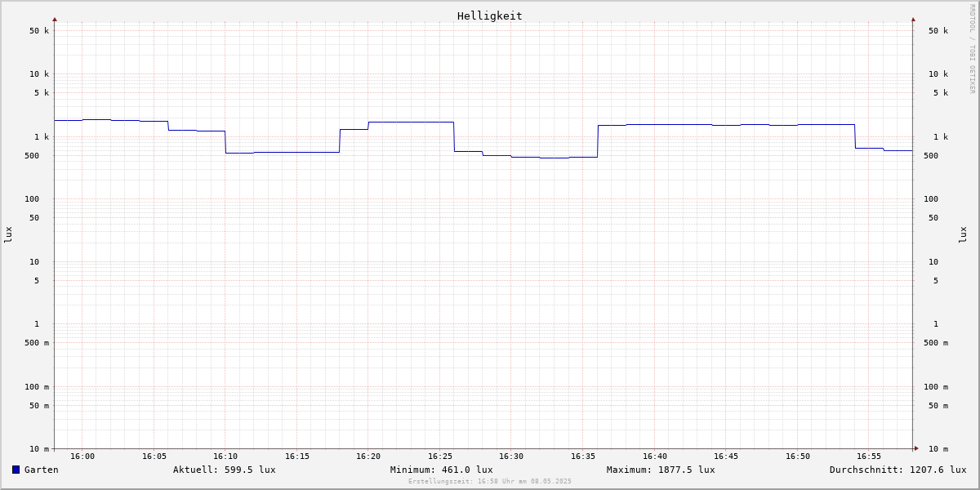Screen dimensions: 980x490
Task: Click the 500 m label on the left axis
Action: coord(37,343)
